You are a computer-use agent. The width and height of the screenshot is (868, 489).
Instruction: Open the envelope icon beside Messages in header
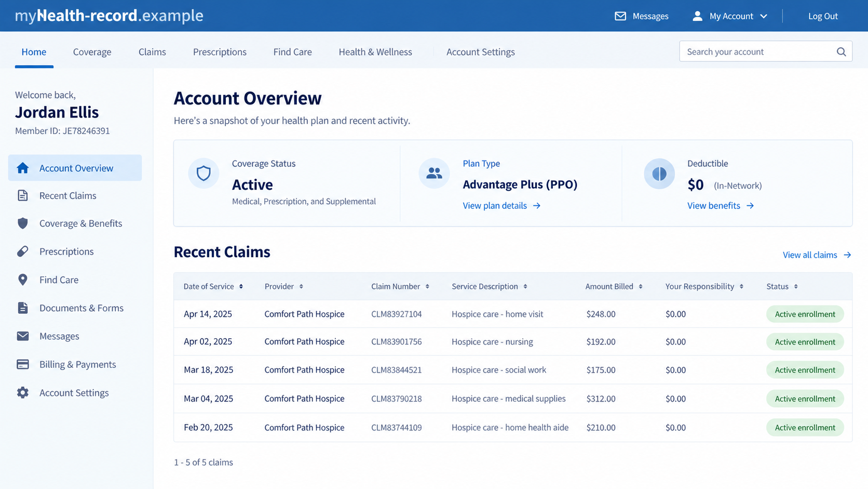click(x=620, y=16)
